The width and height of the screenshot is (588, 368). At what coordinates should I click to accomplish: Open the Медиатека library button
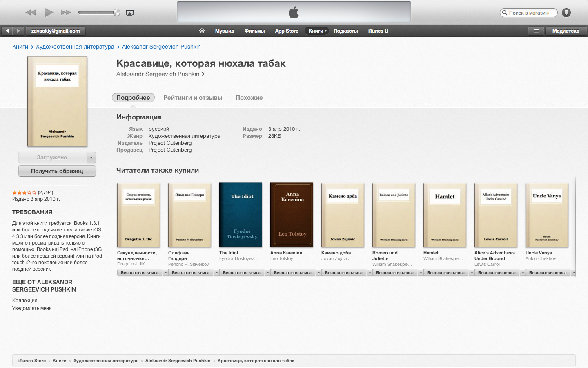[x=566, y=31]
